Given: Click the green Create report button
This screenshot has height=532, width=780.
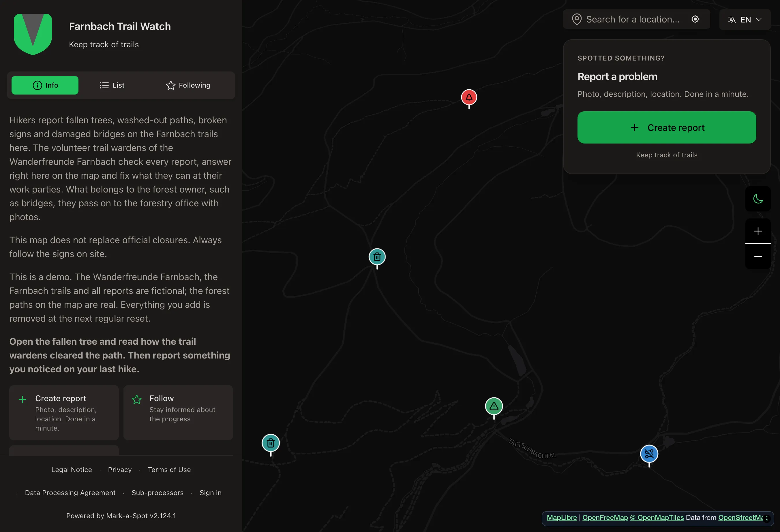Looking at the screenshot, I should (x=667, y=127).
